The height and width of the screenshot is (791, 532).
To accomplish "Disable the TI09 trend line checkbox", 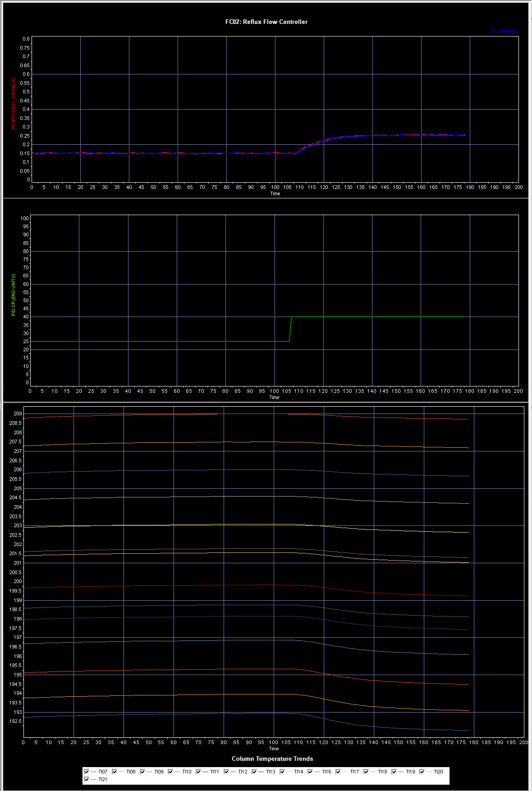I will coord(142,772).
